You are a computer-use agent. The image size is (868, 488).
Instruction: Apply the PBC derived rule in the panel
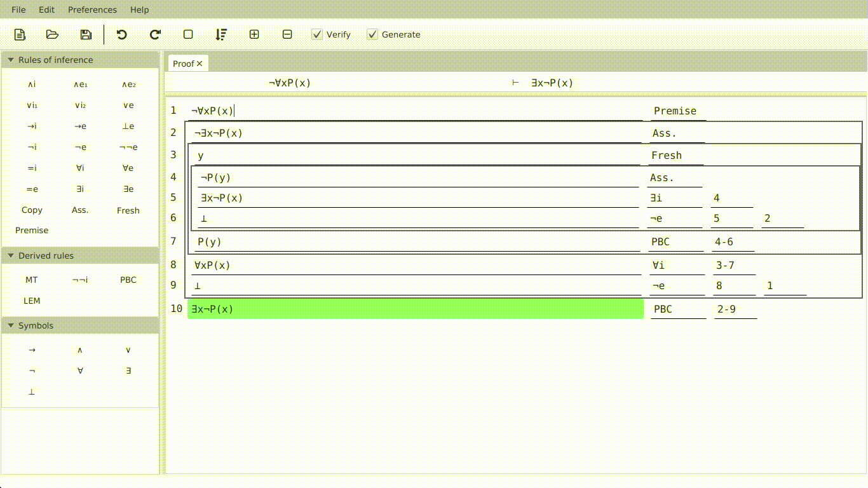[x=128, y=280]
